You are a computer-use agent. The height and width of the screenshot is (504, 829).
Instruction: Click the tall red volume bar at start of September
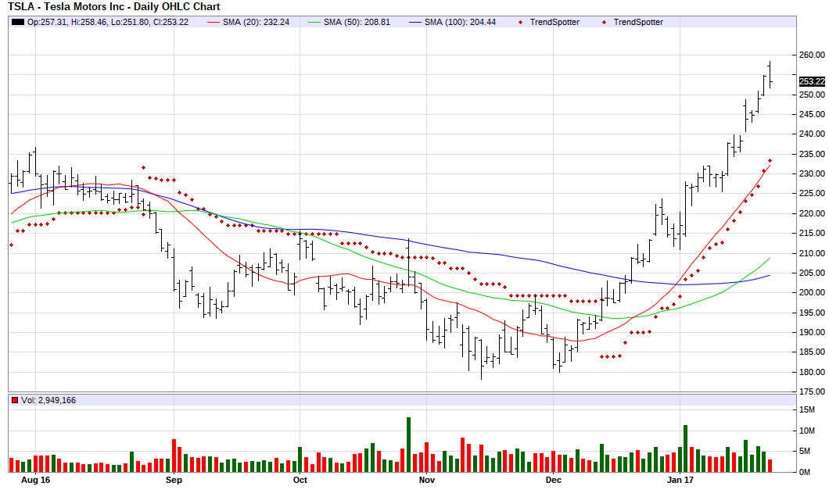(174, 456)
